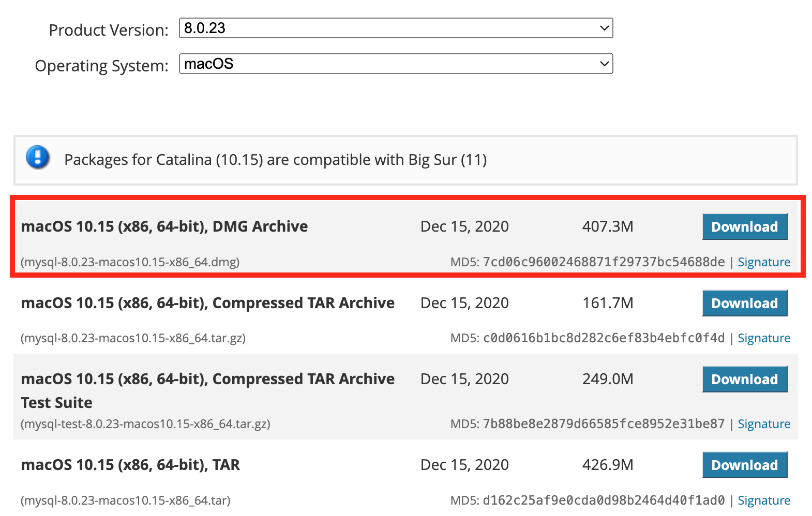Download the 426.9M macOS TAR package
Screen dimensions: 812x516
(744, 465)
